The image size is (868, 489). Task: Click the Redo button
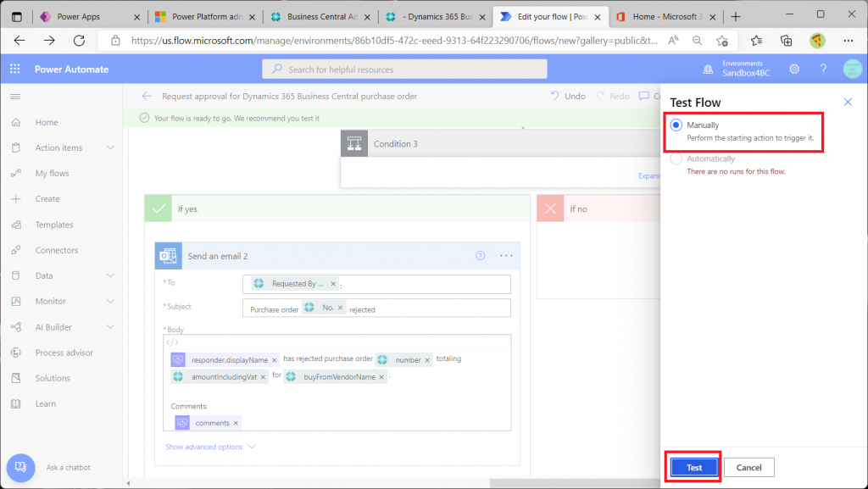click(613, 96)
